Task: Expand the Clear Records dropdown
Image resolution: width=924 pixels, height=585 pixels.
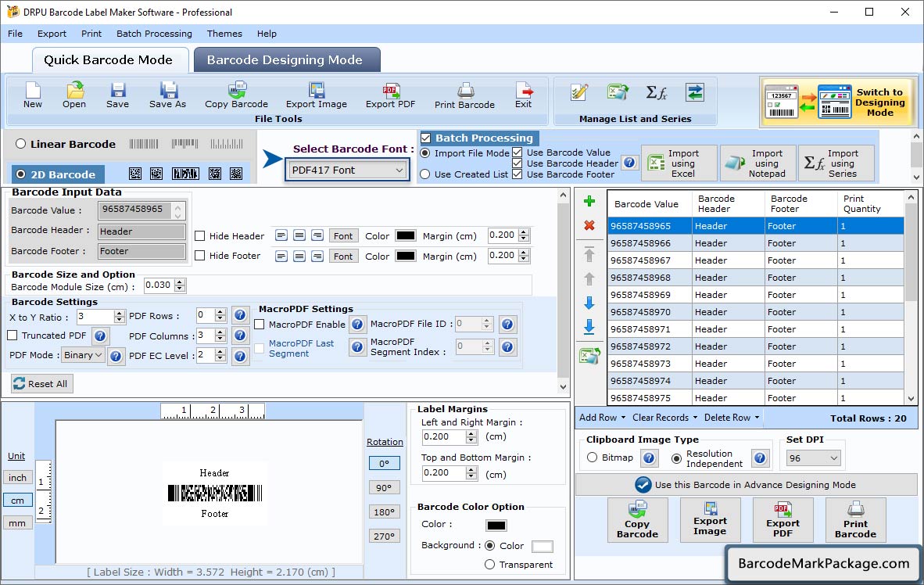Action: [664, 418]
